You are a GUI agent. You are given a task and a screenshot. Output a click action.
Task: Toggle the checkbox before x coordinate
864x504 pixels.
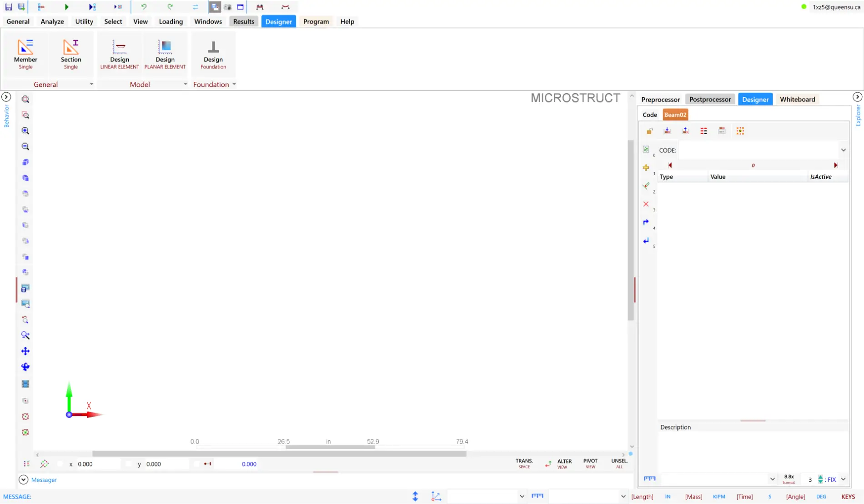[x=60, y=464]
